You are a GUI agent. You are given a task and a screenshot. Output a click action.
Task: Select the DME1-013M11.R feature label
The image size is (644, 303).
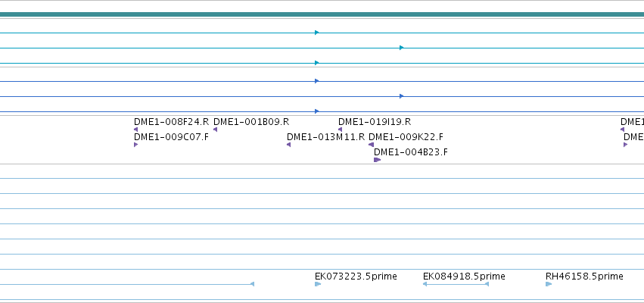pos(325,137)
